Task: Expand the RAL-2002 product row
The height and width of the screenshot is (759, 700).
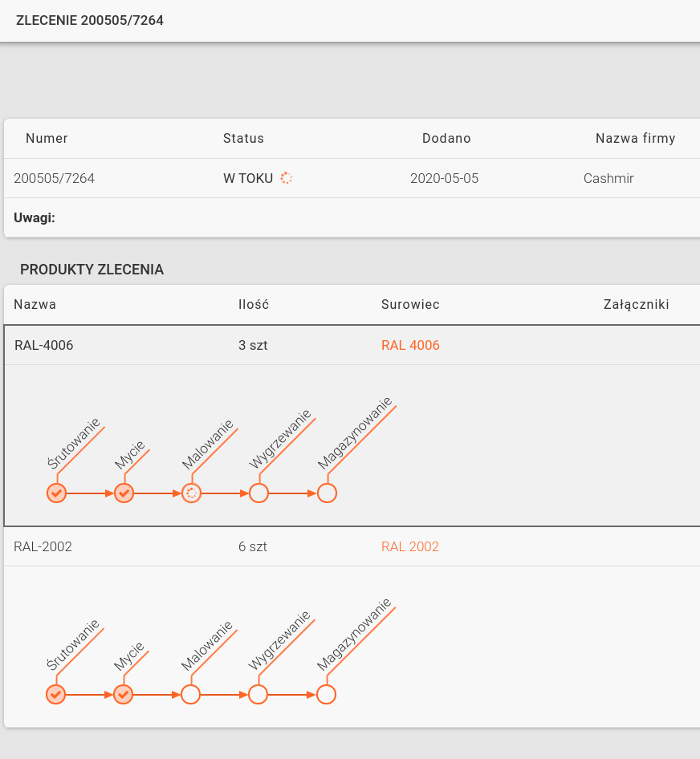Action: [x=43, y=546]
